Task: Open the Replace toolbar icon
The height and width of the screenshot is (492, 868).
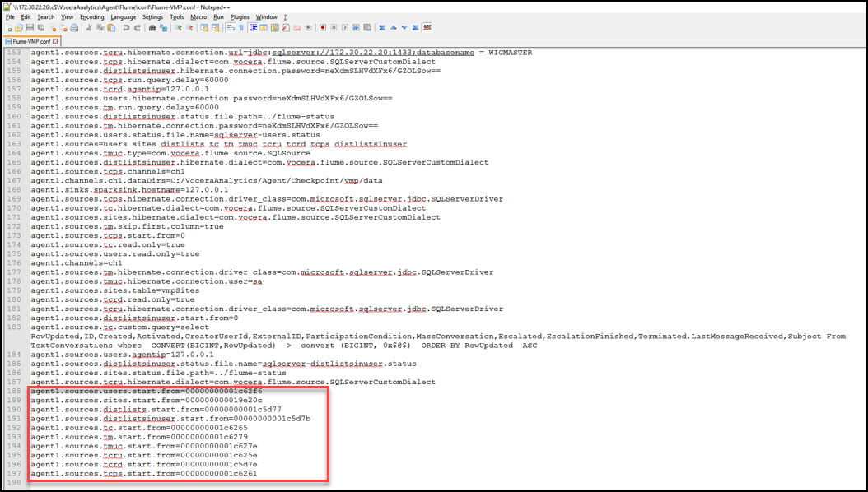Action: pos(163,28)
